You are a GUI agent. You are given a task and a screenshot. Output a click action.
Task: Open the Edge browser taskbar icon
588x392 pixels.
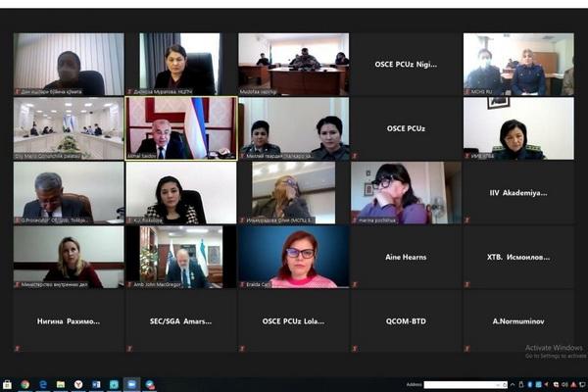click(43, 384)
